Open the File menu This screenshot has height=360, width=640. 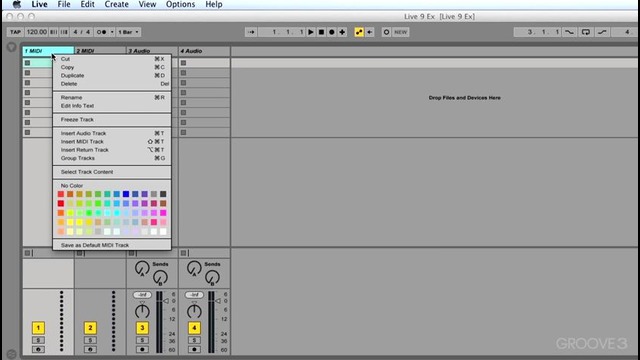(x=64, y=4)
